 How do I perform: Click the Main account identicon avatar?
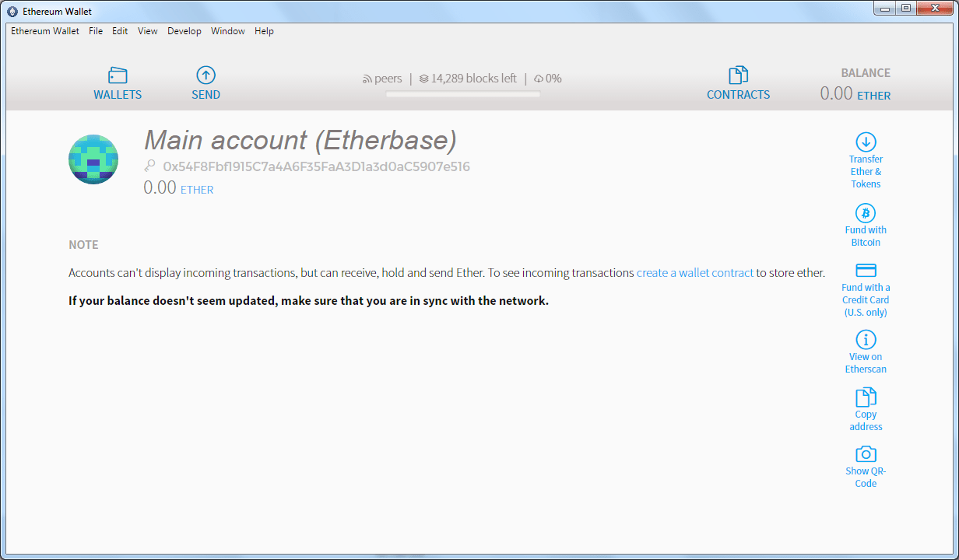(93, 159)
